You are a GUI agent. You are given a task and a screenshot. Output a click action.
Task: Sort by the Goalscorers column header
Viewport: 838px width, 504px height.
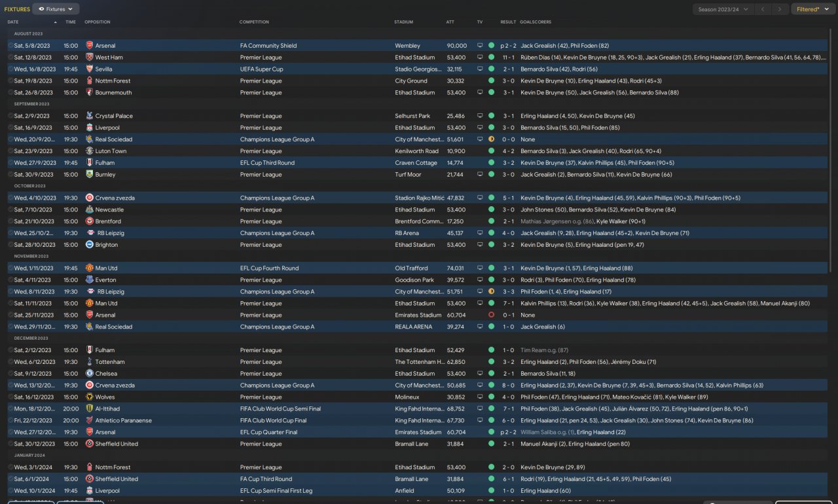point(536,22)
